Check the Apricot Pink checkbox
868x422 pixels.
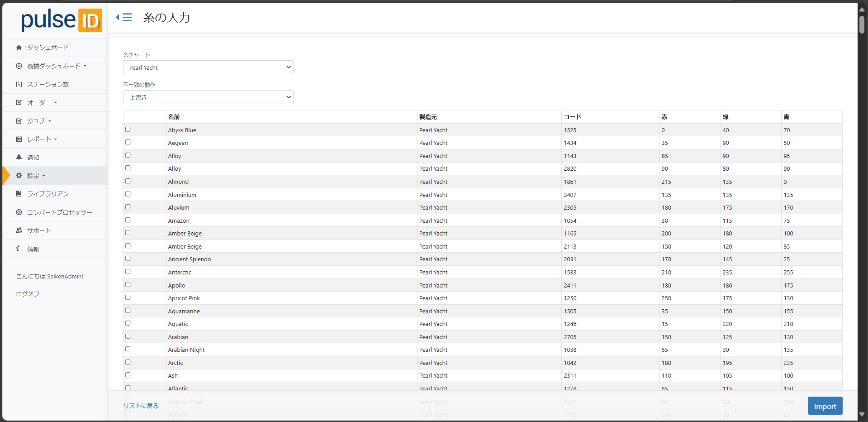tap(128, 297)
